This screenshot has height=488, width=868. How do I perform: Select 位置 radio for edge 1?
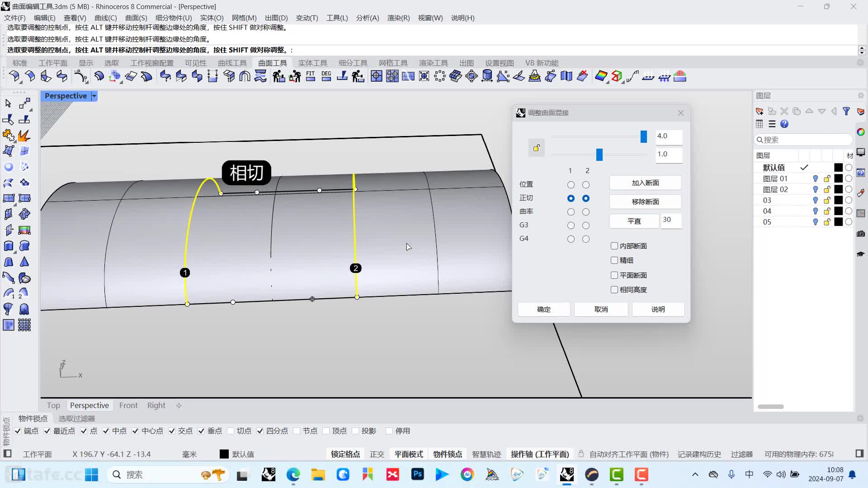point(571,185)
